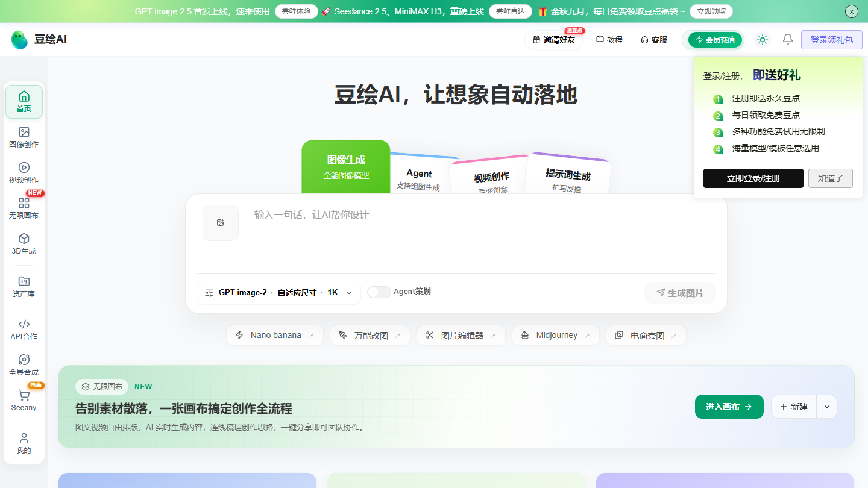Open the 客服 support link
This screenshot has height=488, width=868.
coord(654,40)
